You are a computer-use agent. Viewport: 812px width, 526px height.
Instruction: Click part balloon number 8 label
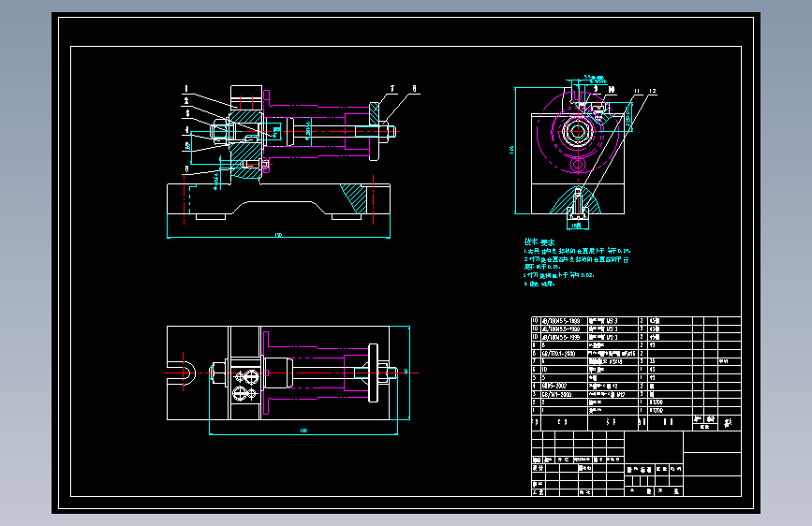(414, 89)
